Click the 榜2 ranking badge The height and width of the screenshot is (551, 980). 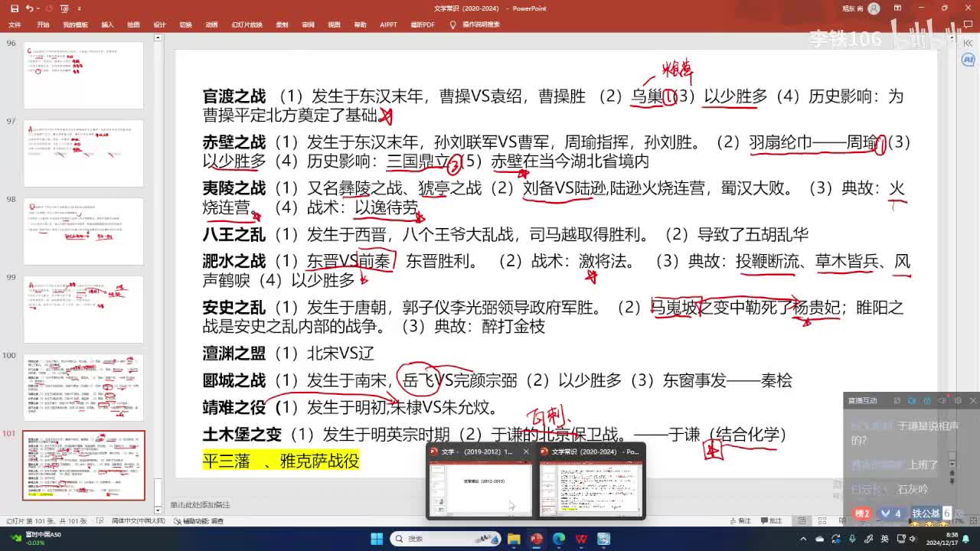point(863,514)
